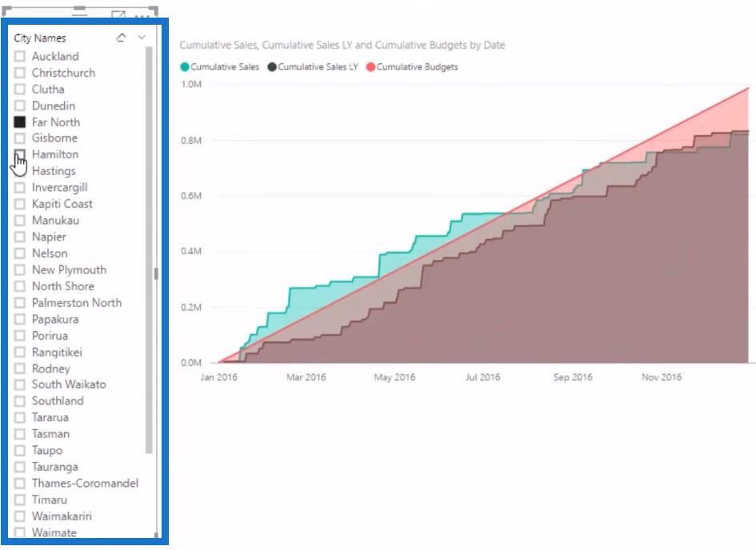Click the 'Mar 2016' x-axis label
The height and width of the screenshot is (550, 756).
click(x=306, y=377)
